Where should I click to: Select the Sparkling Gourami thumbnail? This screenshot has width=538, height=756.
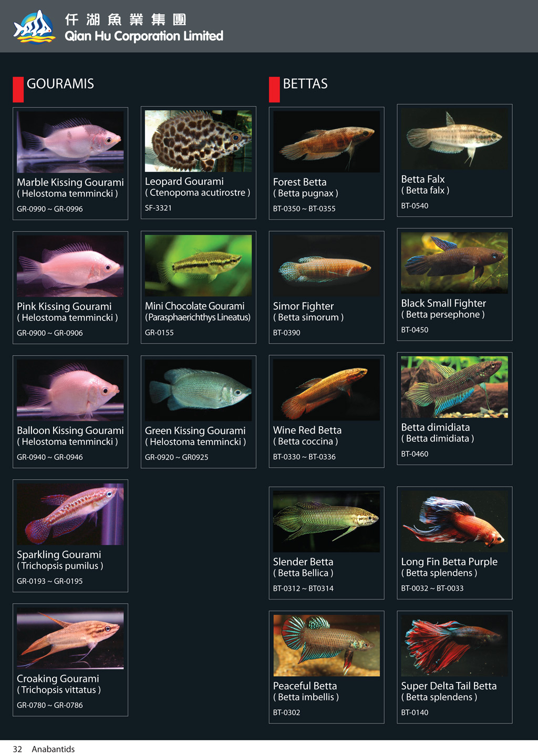pyautogui.click(x=70, y=514)
